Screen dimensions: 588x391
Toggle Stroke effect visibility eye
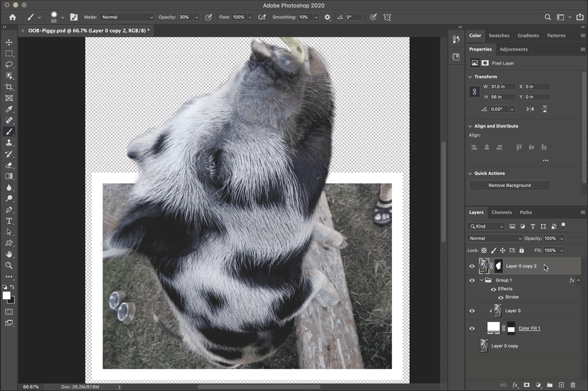pyautogui.click(x=500, y=298)
